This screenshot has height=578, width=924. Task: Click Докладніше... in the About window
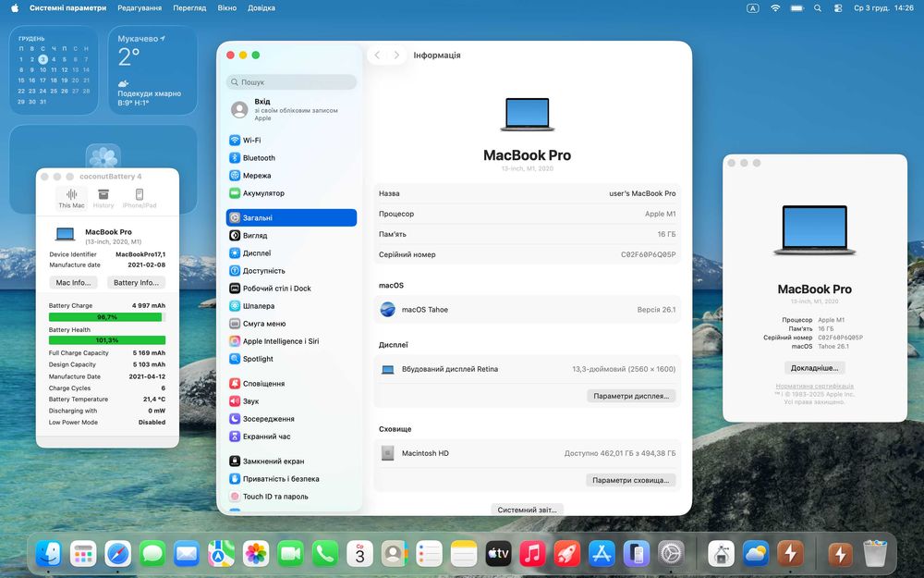click(x=814, y=368)
